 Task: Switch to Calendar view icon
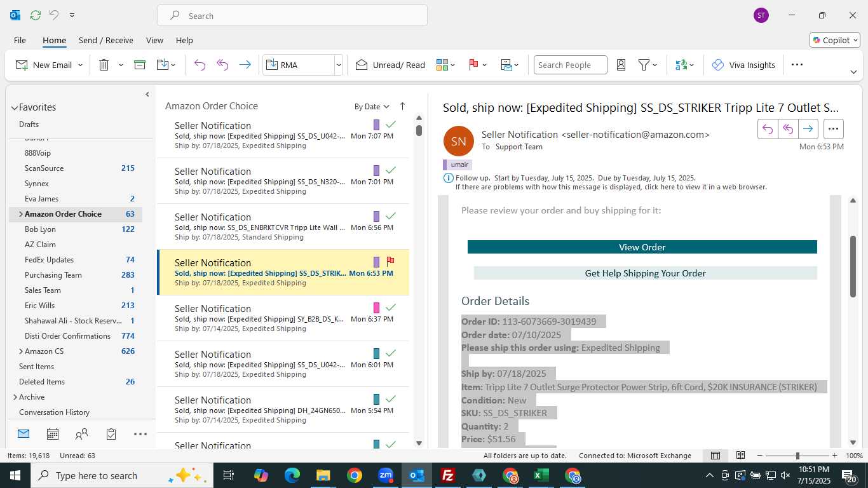[53, 434]
